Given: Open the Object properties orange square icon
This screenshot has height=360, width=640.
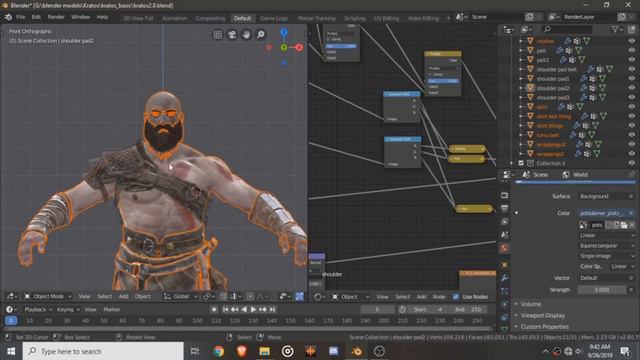Looking at the screenshot, I should click(x=504, y=264).
